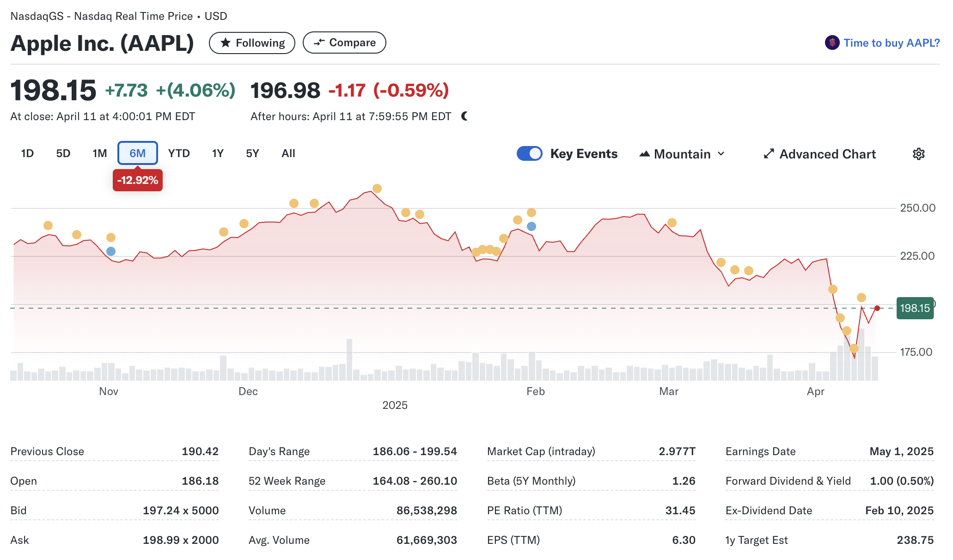Choose the All time range
This screenshot has height=560, width=953.
[x=288, y=153]
